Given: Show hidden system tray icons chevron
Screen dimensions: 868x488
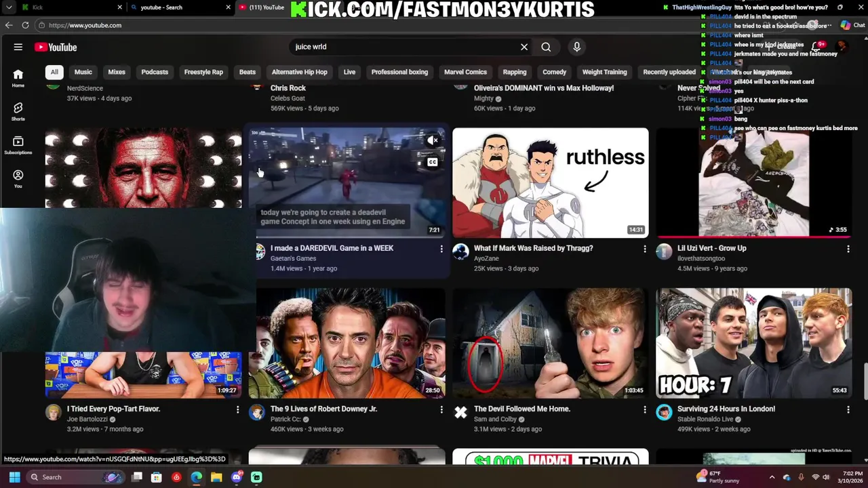Looking at the screenshot, I should coord(772,477).
